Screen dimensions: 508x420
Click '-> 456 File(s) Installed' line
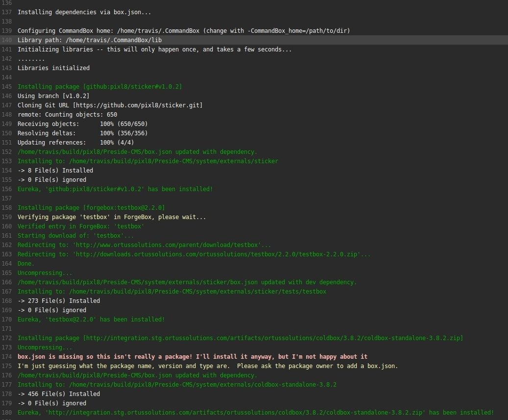pyautogui.click(x=59, y=394)
